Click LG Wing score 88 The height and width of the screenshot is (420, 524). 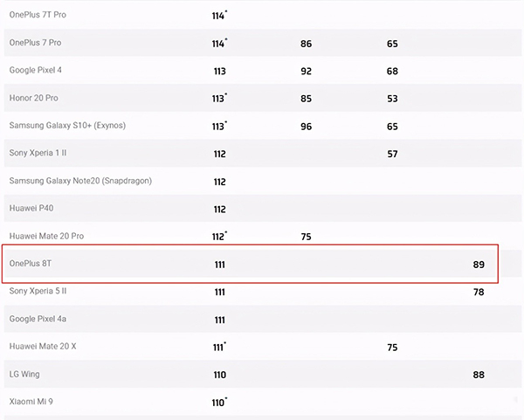coord(479,375)
